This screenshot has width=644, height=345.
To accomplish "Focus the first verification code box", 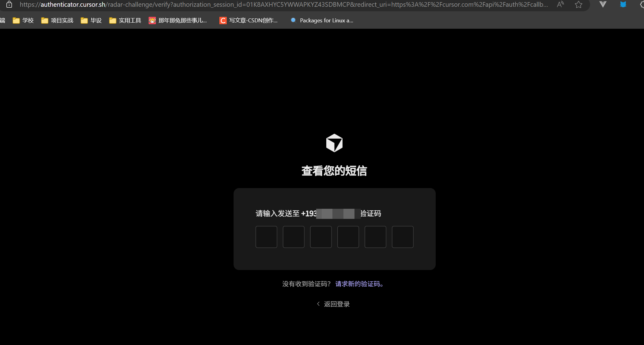I will (x=266, y=237).
